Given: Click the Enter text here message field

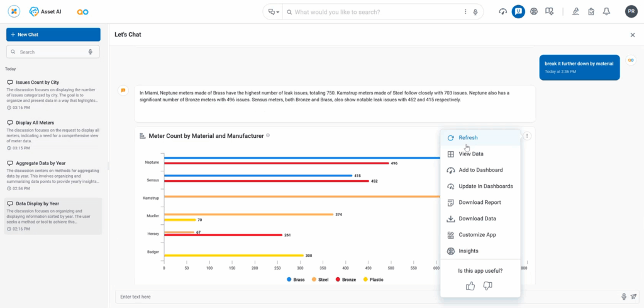Looking at the screenshot, I should tap(365, 297).
